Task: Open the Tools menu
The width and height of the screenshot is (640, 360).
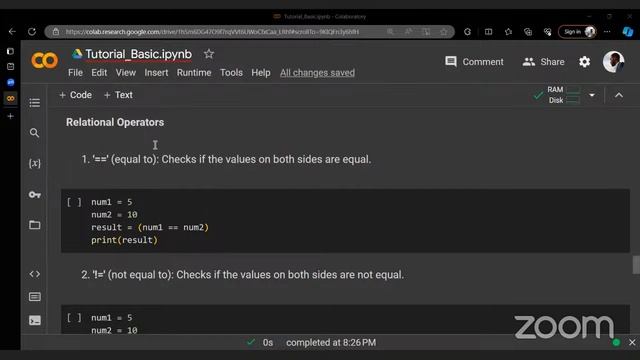Action: 231,73
